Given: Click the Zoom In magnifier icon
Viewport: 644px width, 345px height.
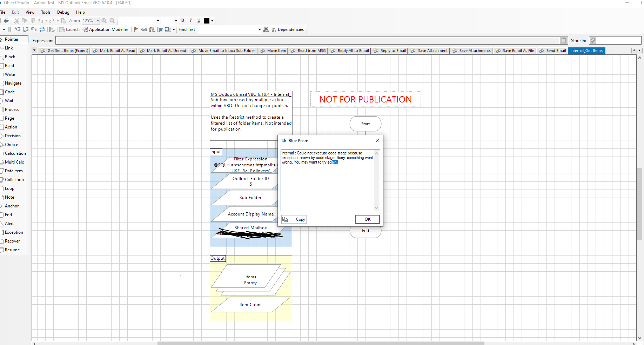Looking at the screenshot, I should tap(104, 21).
